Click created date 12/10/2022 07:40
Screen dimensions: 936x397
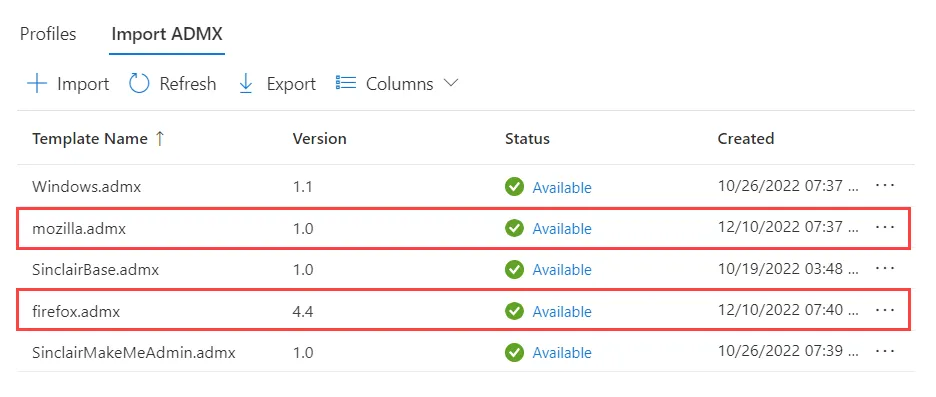click(x=789, y=310)
